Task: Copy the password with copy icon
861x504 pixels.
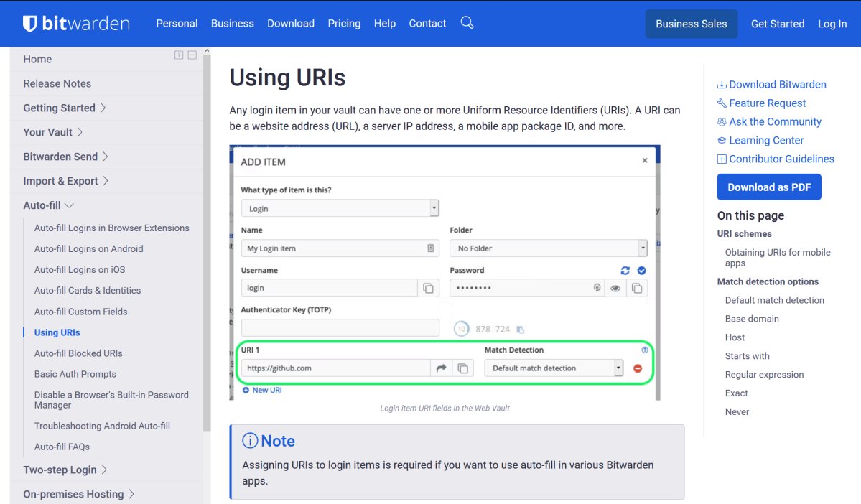Action: coord(637,288)
